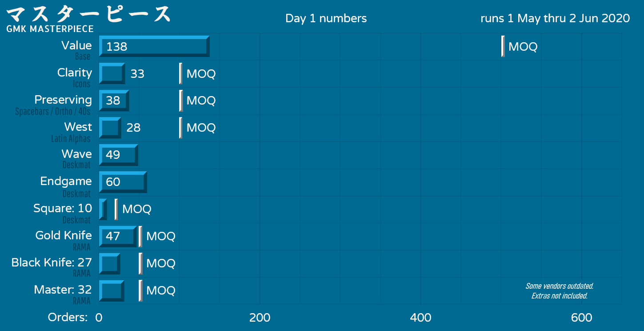Click the run dates text at top right
The height and width of the screenshot is (331, 644).
[x=555, y=18]
